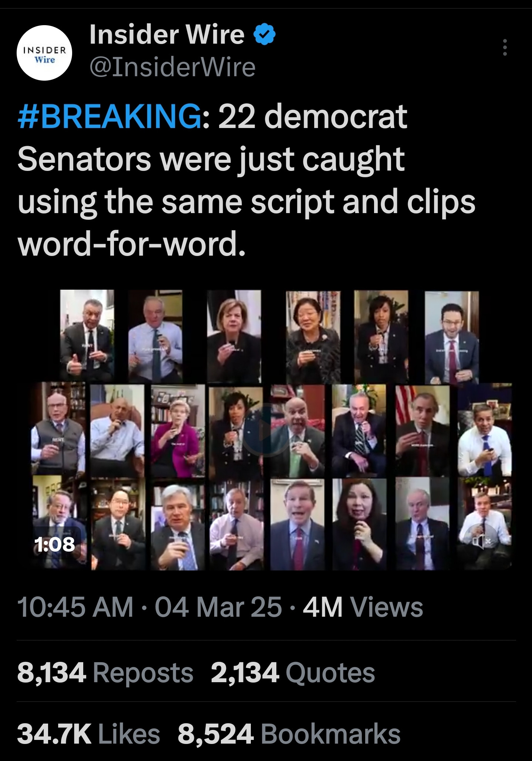The image size is (532, 761).
Task: Open the three-dot more options menu
Action: (505, 48)
